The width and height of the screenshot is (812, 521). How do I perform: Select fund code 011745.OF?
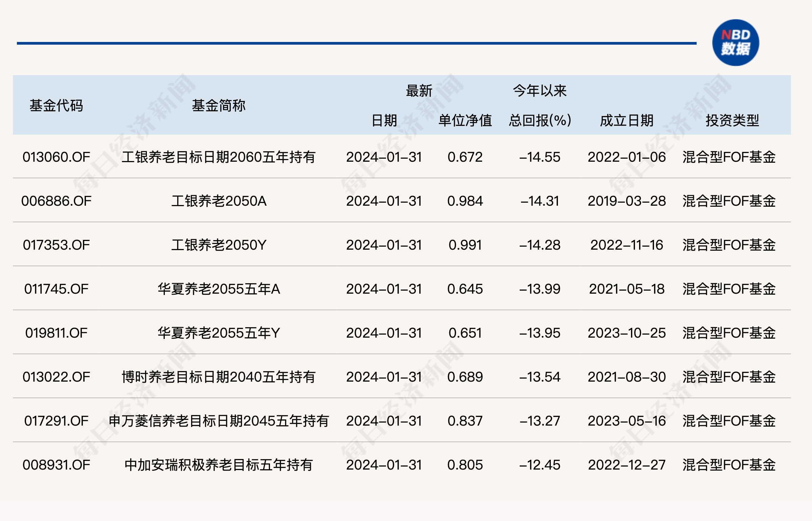57,289
